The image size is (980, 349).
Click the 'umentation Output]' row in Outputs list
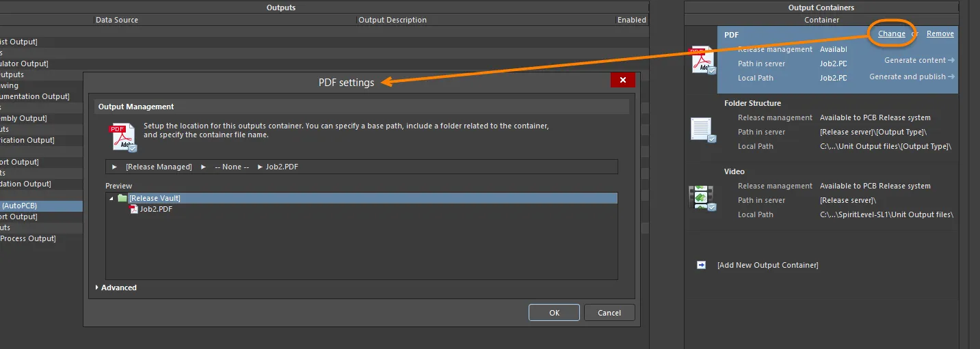[x=35, y=96]
